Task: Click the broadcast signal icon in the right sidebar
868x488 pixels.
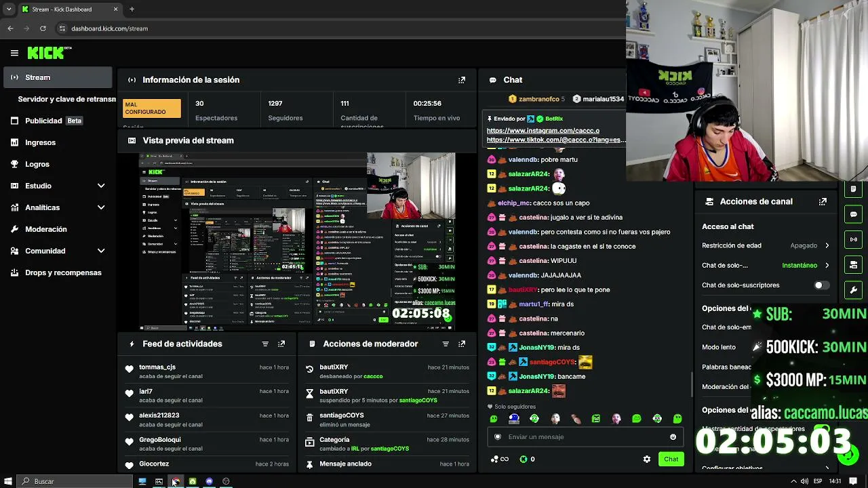Action: tap(854, 239)
